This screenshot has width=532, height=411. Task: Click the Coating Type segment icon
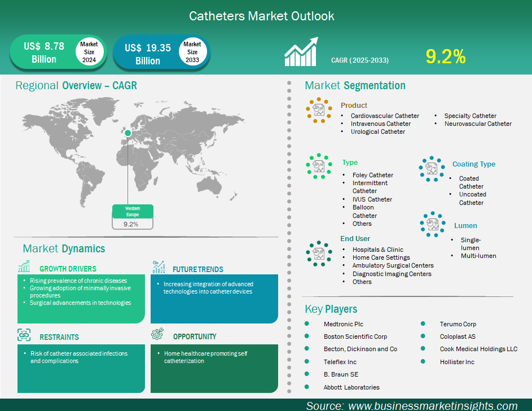(432, 169)
